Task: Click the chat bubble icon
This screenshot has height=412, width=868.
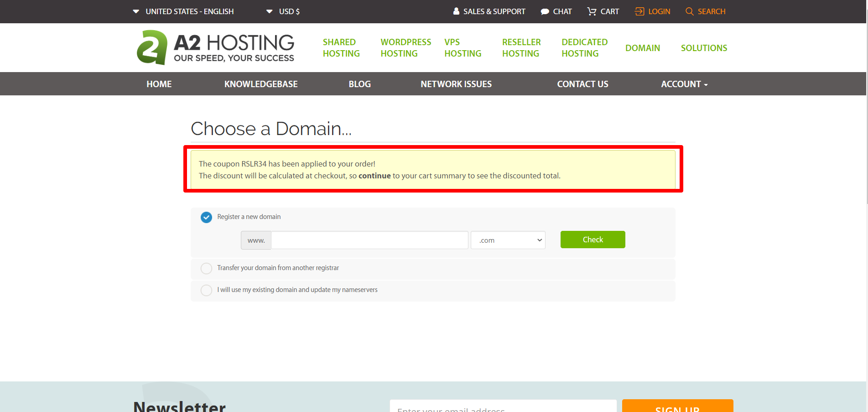Action: click(545, 12)
